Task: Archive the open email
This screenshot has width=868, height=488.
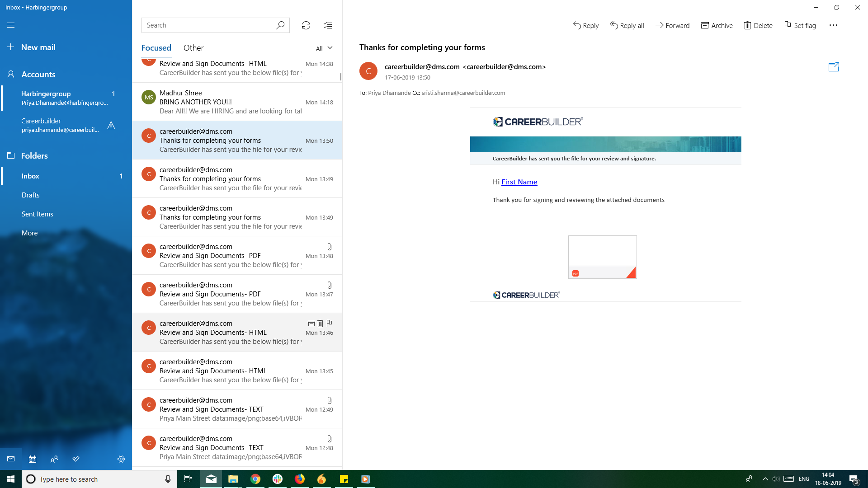Action: tap(717, 25)
